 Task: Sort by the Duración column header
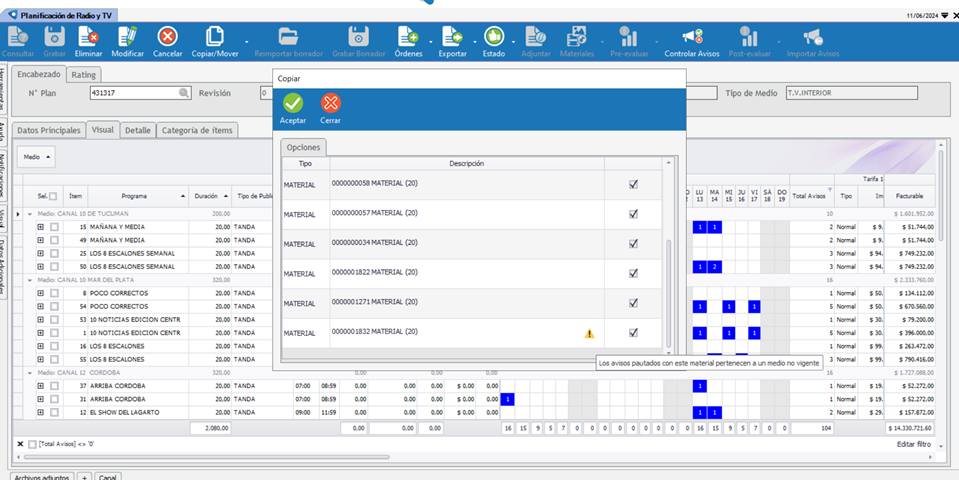210,196
